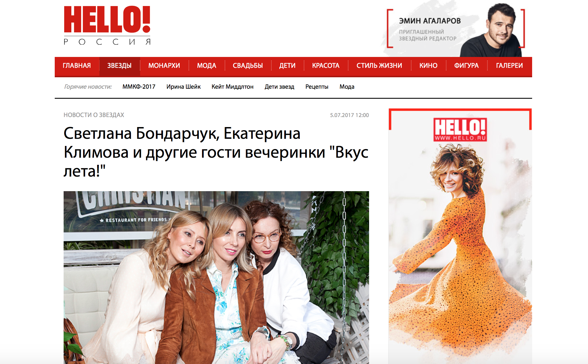Select the ЗВЕЗДЫ navigation tab

pyautogui.click(x=119, y=66)
